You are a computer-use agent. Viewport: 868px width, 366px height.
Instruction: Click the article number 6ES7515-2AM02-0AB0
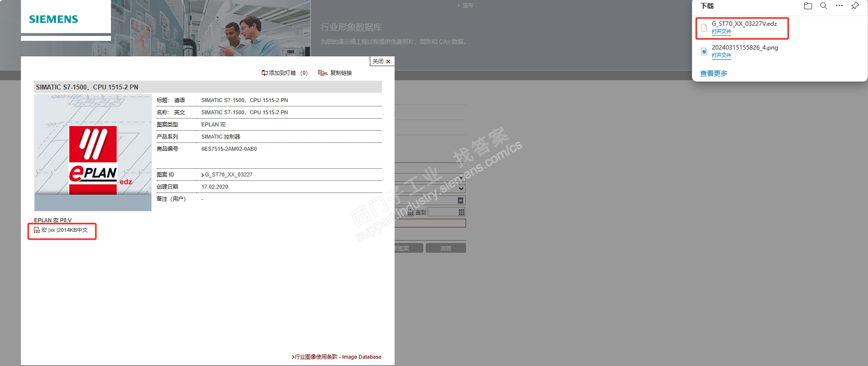click(x=229, y=149)
